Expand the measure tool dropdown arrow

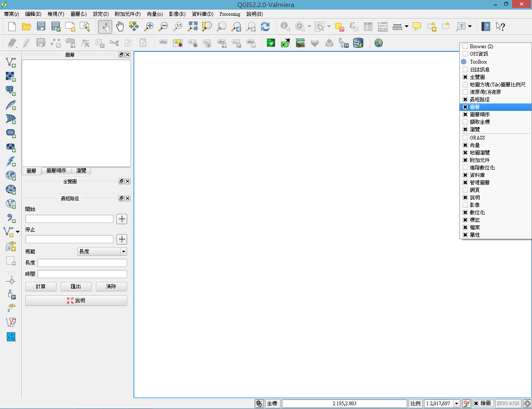point(406,27)
